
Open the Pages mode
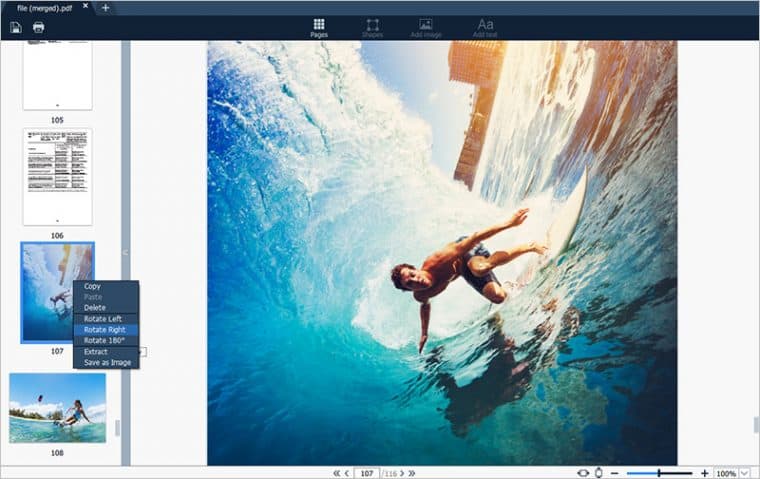[319, 27]
